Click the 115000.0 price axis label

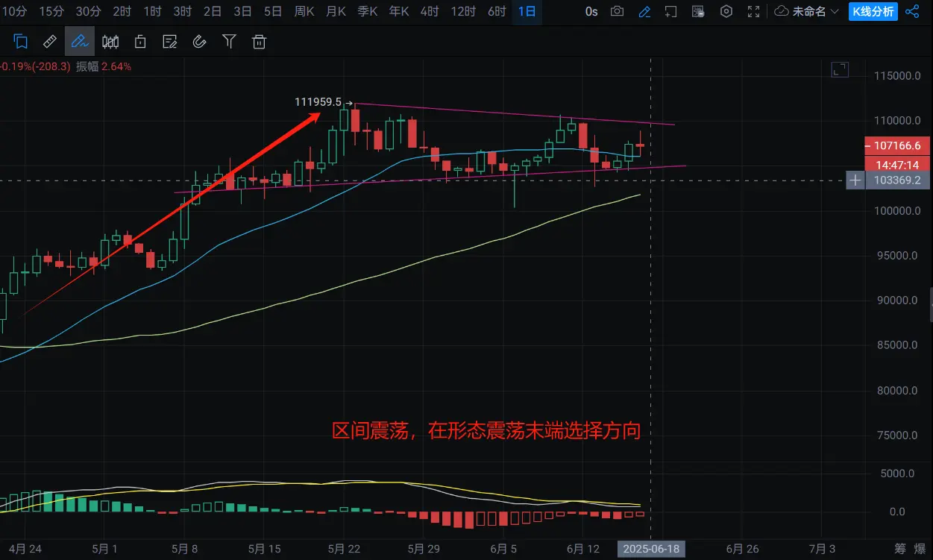click(x=898, y=76)
